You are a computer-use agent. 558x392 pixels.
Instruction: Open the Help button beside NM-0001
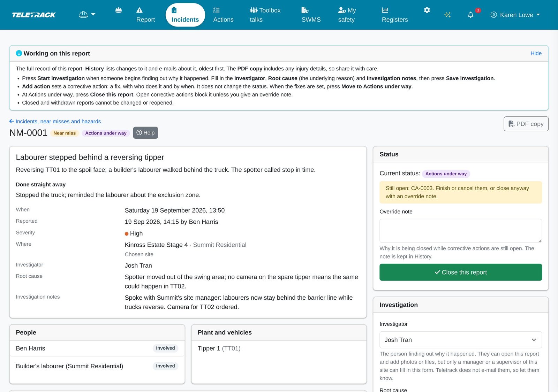tap(145, 133)
